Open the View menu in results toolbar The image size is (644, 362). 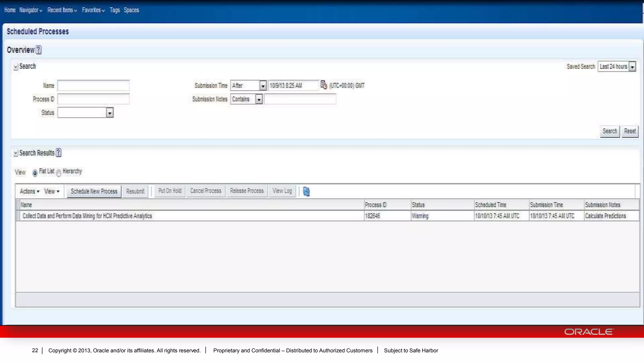coord(52,191)
